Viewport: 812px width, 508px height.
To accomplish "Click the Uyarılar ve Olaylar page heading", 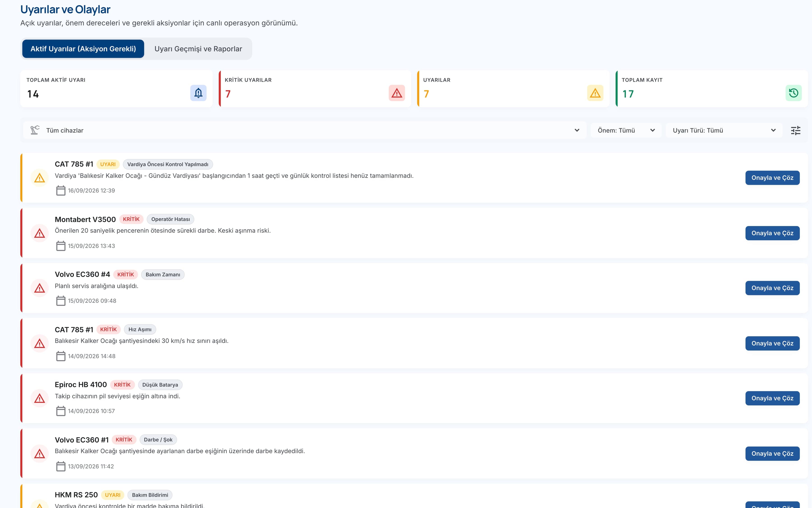I will [65, 9].
